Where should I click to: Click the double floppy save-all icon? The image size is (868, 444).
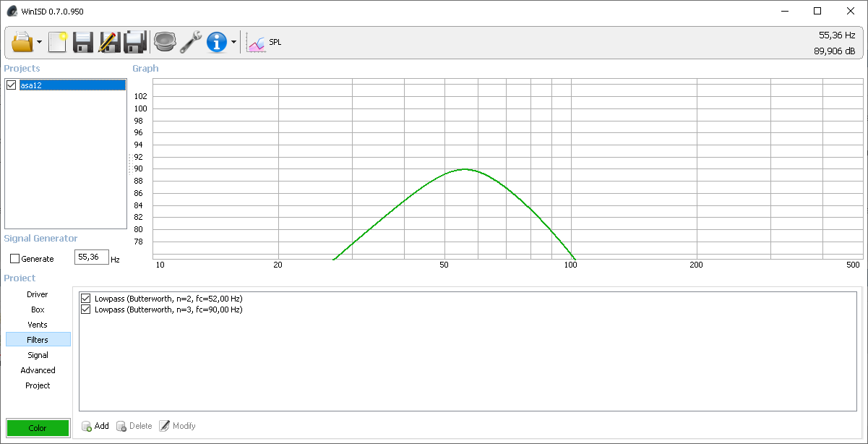pos(135,42)
